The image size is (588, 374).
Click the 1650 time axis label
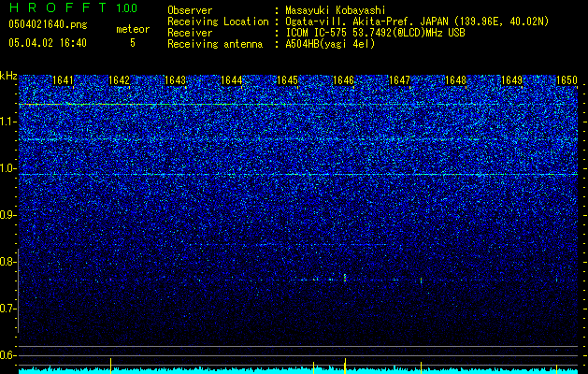566,80
